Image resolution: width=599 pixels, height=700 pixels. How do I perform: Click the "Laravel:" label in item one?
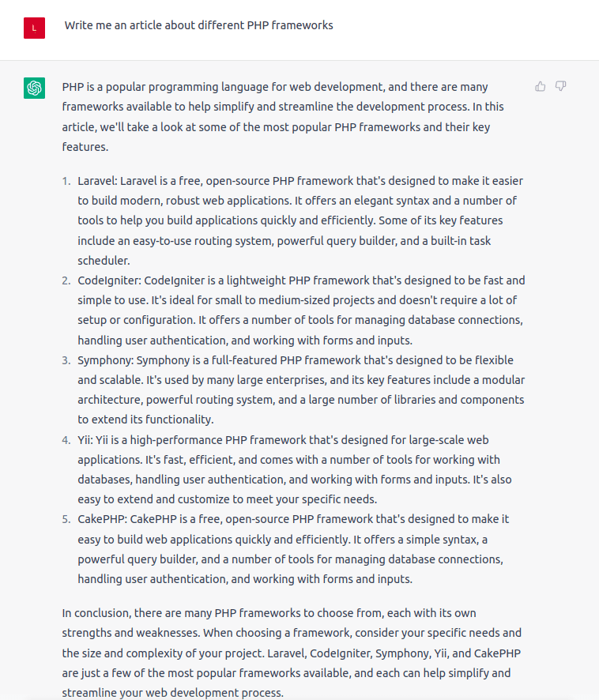tap(97, 181)
